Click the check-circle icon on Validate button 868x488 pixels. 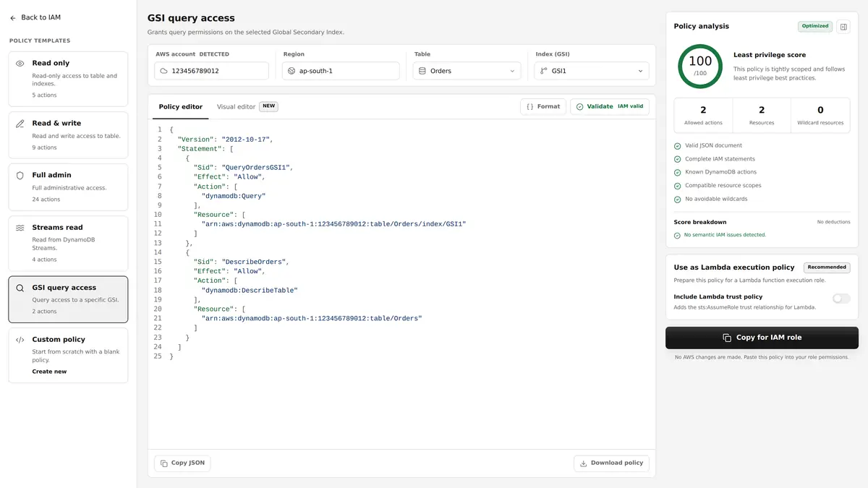click(579, 106)
